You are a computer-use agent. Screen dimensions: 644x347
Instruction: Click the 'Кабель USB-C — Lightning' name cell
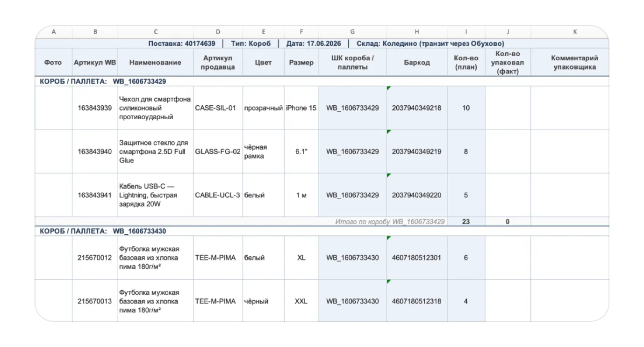coord(156,195)
